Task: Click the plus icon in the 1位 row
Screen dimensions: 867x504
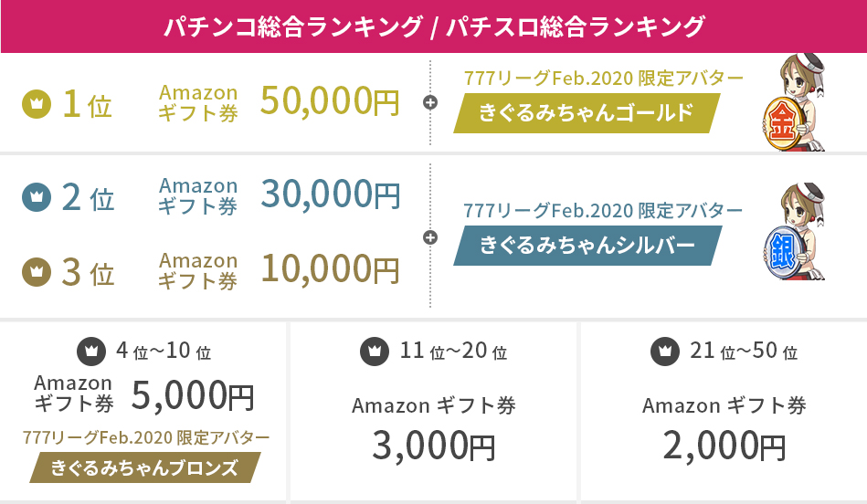Action: click(430, 102)
